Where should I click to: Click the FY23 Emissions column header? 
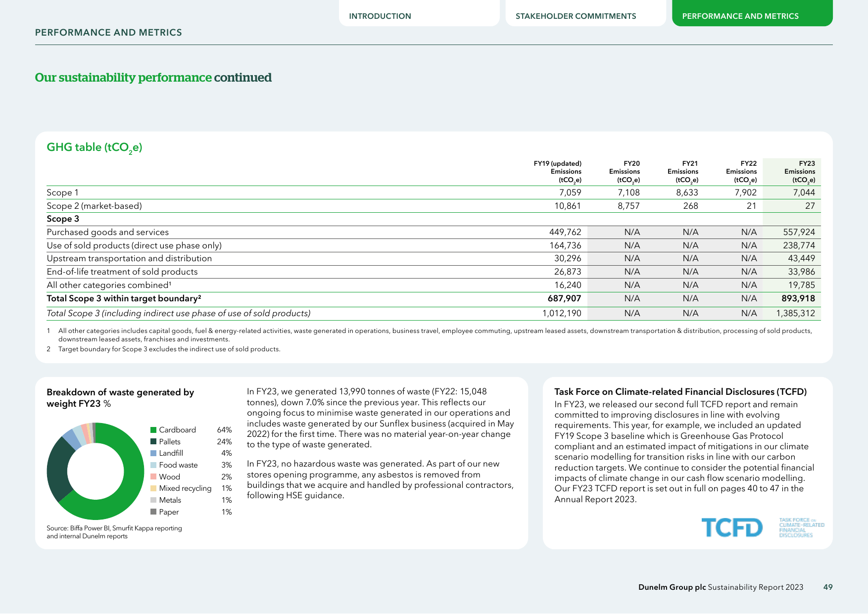[800, 172]
